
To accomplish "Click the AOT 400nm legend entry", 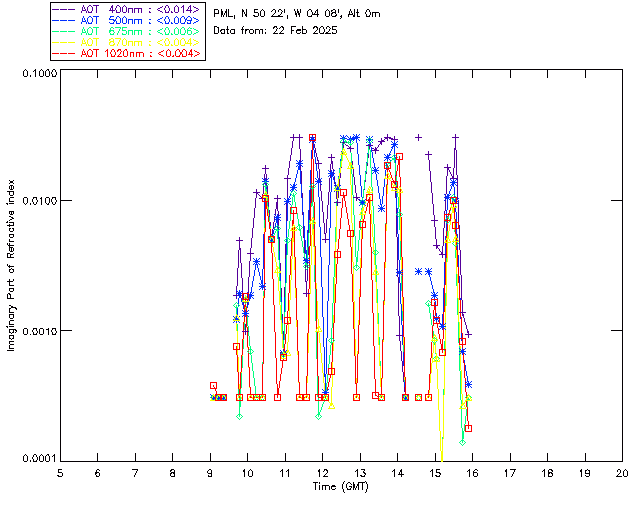I will (127, 9).
